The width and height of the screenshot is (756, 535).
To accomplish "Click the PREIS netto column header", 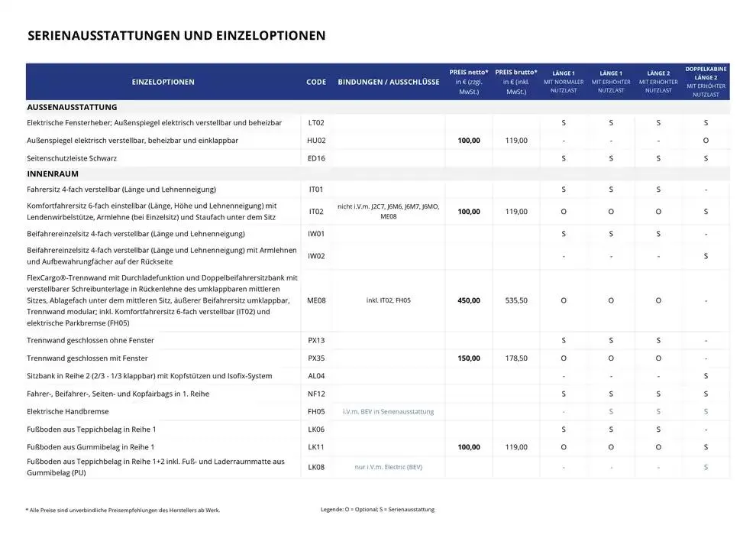I will tap(469, 82).
